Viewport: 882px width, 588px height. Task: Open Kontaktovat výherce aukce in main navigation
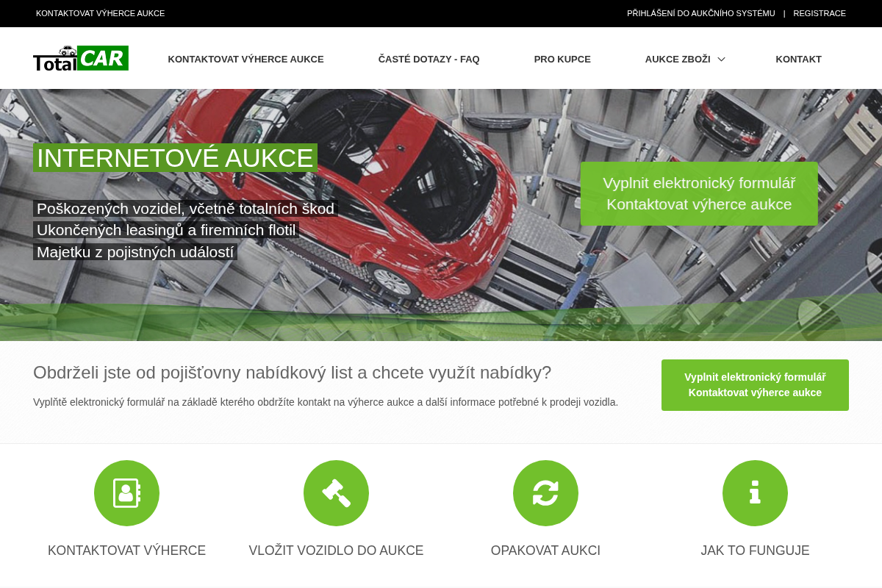click(245, 60)
